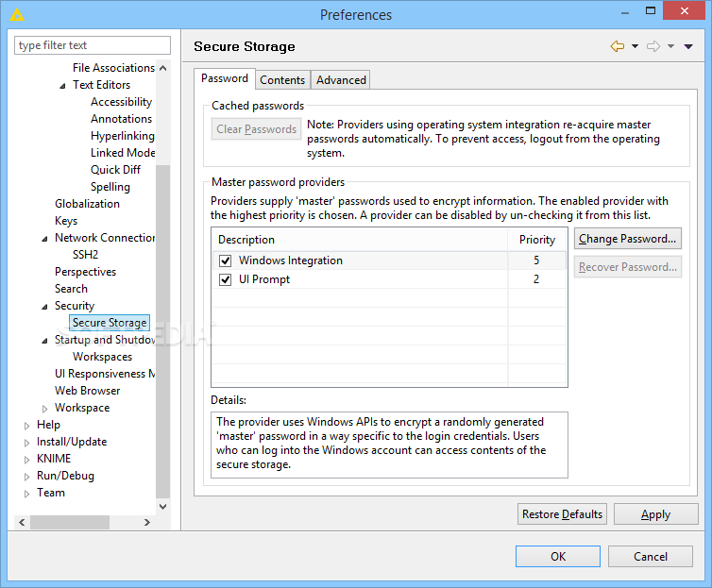Click the tree vertical scrollbar thumb
712x588 pixels.
tap(163, 331)
